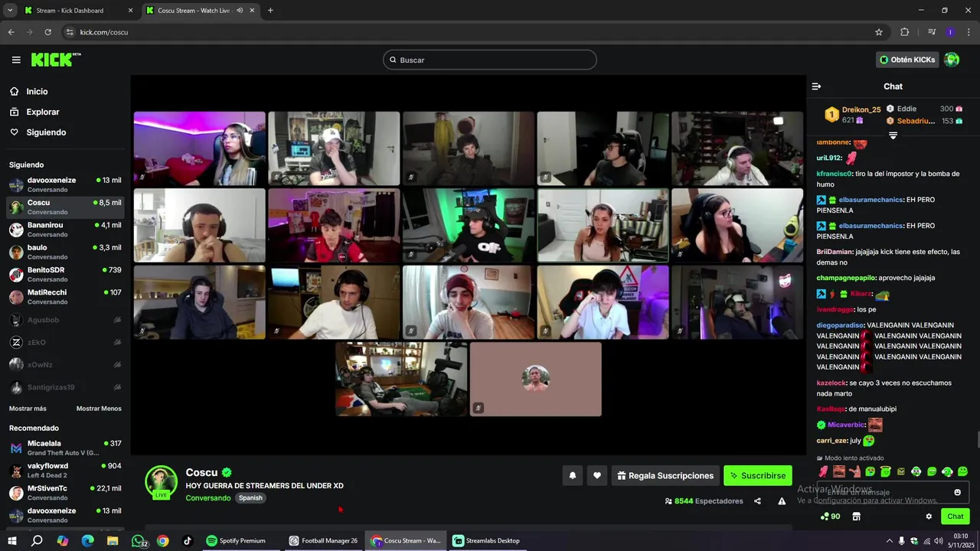Click the report warning triangle icon
The height and width of the screenshot is (551, 980).
click(782, 501)
